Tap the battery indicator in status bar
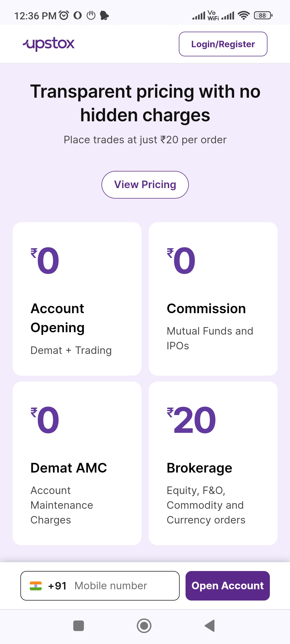290x644 pixels. pos(263,16)
